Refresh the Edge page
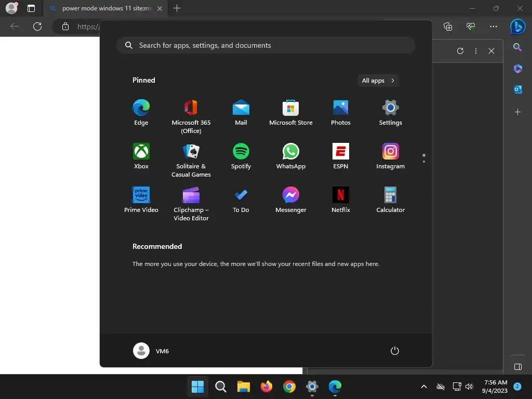The image size is (532, 399). coord(37,26)
